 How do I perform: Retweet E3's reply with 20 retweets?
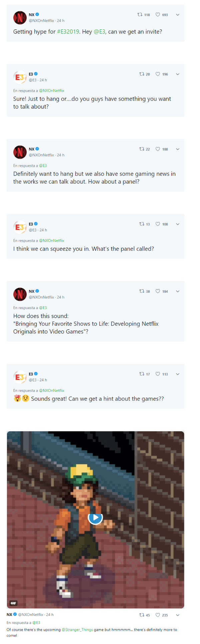click(142, 74)
